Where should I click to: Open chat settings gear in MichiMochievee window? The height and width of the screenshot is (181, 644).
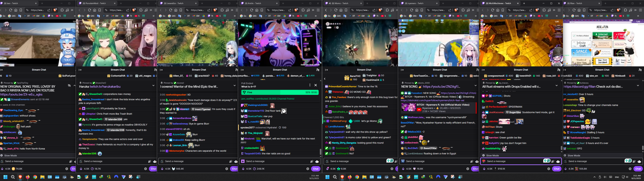(549, 169)
